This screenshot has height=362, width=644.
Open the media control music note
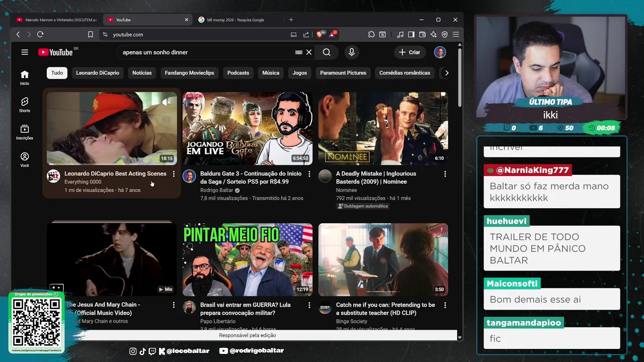point(400,34)
